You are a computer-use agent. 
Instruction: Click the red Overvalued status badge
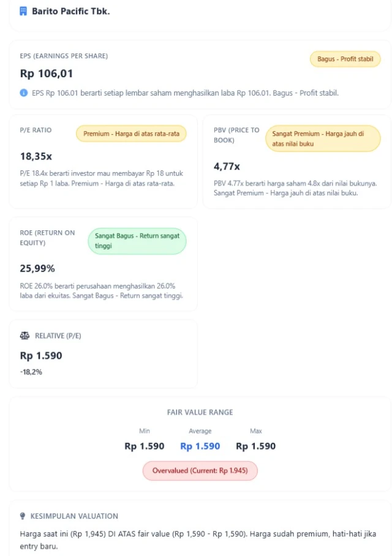click(x=200, y=470)
